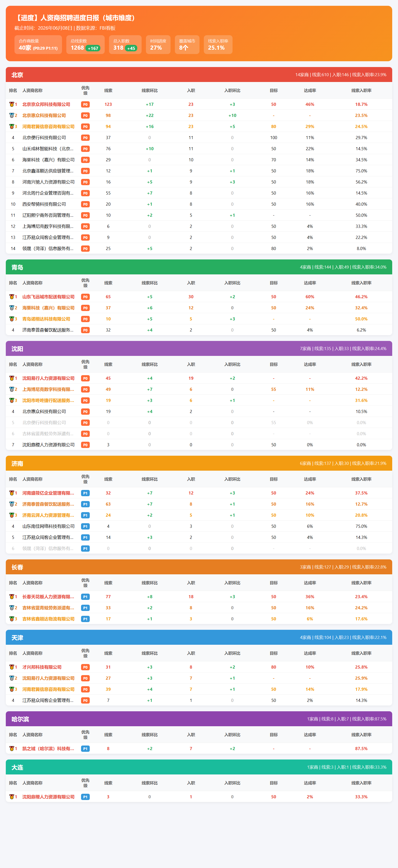The image size is (398, 868).
Task: Click the 济南 city section header
Action: point(199,463)
